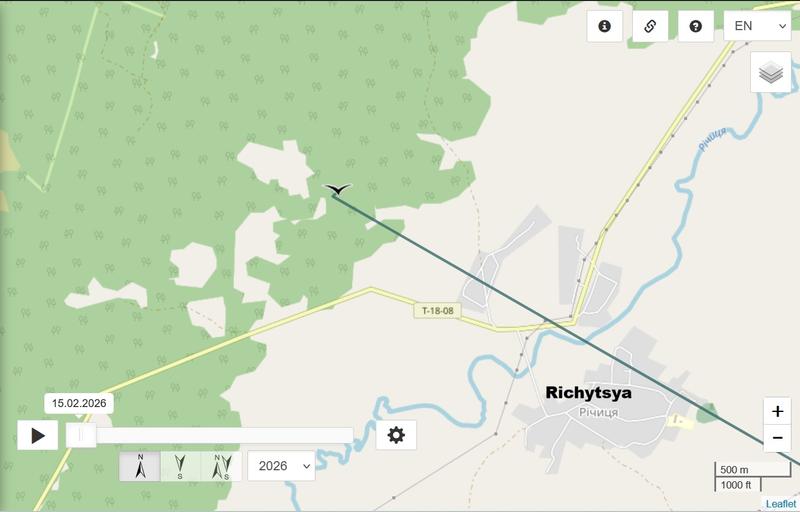Click the timeline slider handle
Image resolution: width=800 pixels, height=512 pixels.
(x=81, y=436)
